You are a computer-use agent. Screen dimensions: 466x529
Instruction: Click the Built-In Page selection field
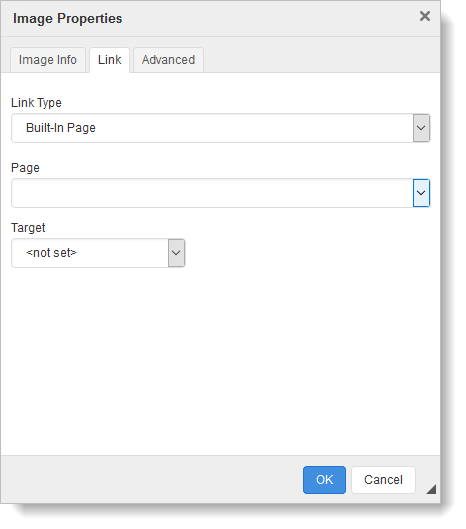coord(212,128)
